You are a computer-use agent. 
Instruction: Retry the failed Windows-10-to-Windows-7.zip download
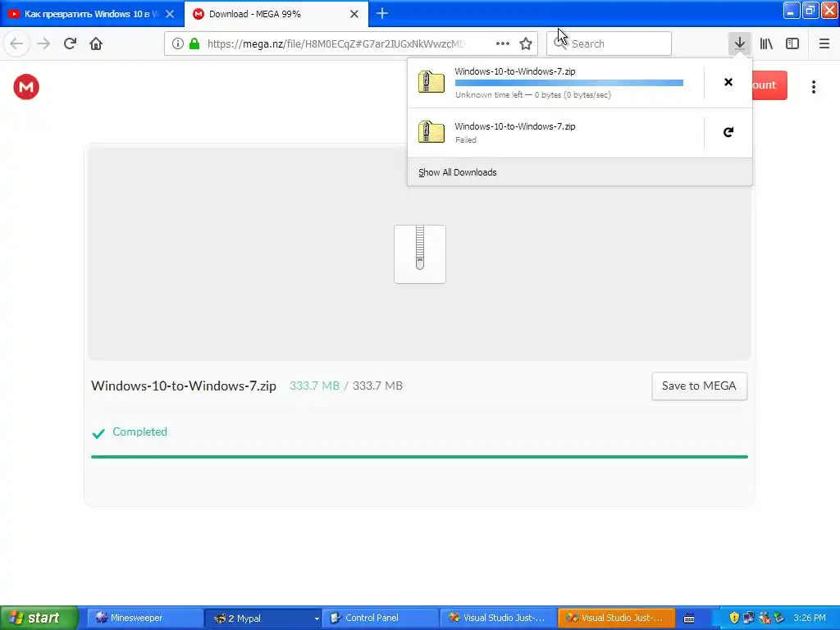(x=728, y=132)
